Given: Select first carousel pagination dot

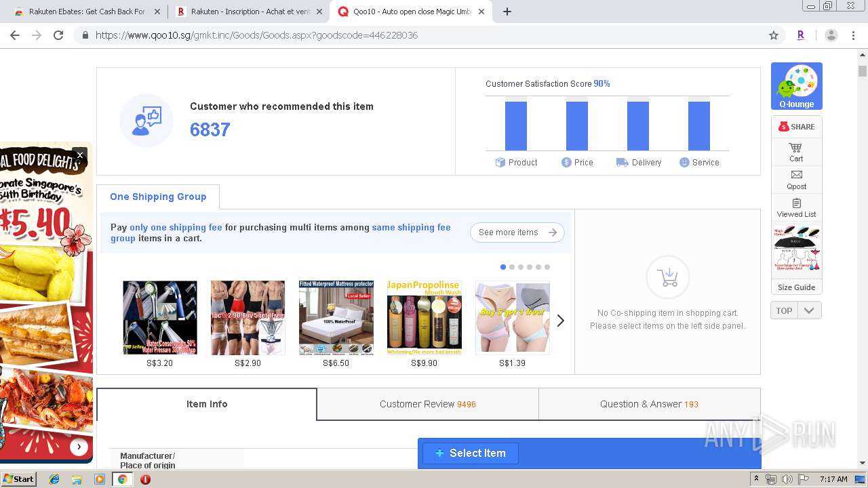Looking at the screenshot, I should tap(503, 267).
